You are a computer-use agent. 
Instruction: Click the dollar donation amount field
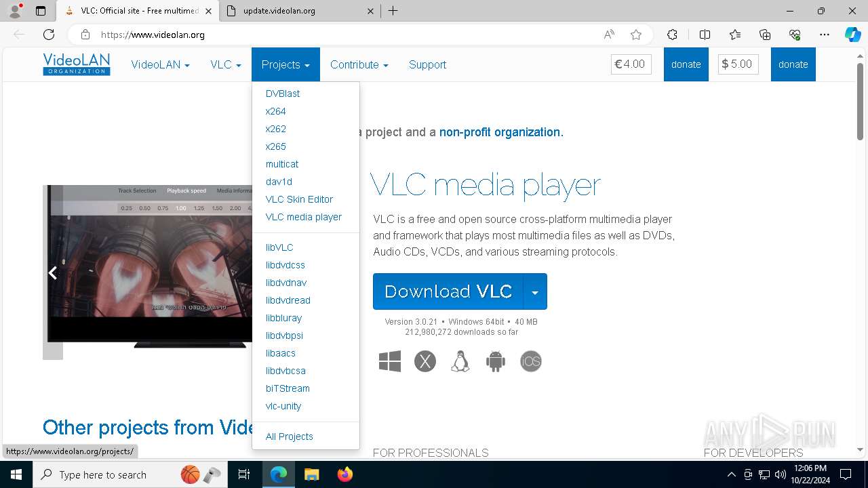point(738,64)
